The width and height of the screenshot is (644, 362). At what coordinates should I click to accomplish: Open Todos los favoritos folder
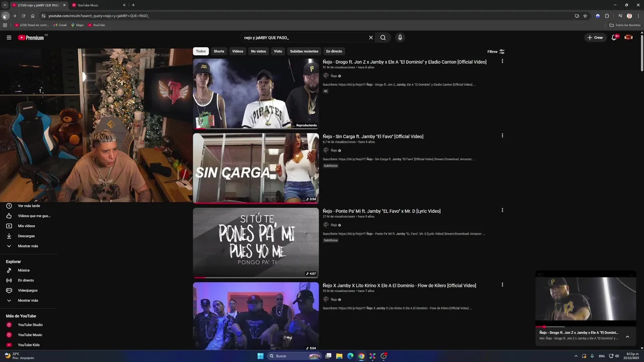[625, 25]
